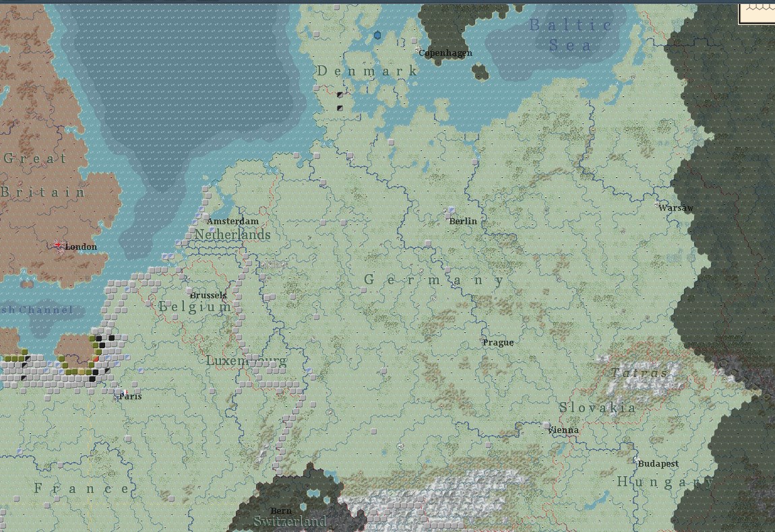The width and height of the screenshot is (775, 532).
Task: Click the Luxembourg country label
Action: [246, 360]
